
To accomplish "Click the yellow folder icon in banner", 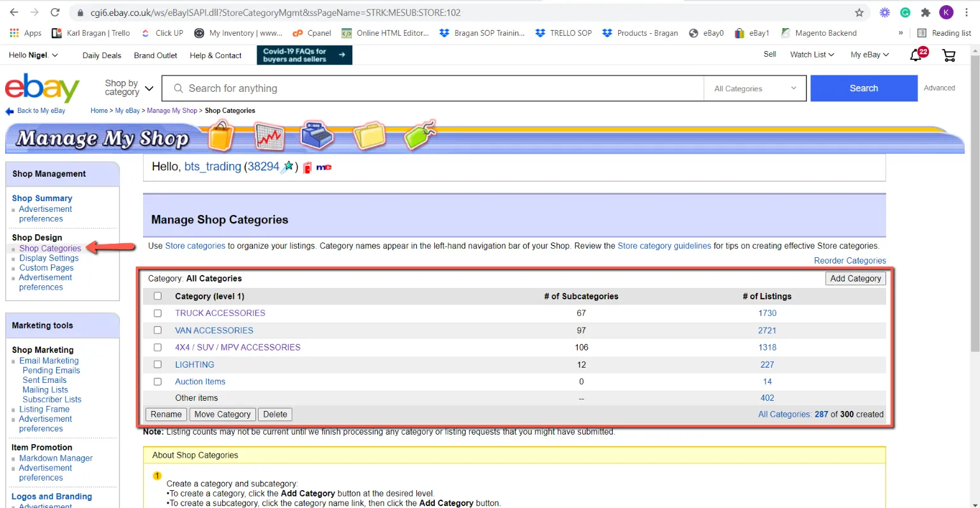I will click(x=370, y=135).
